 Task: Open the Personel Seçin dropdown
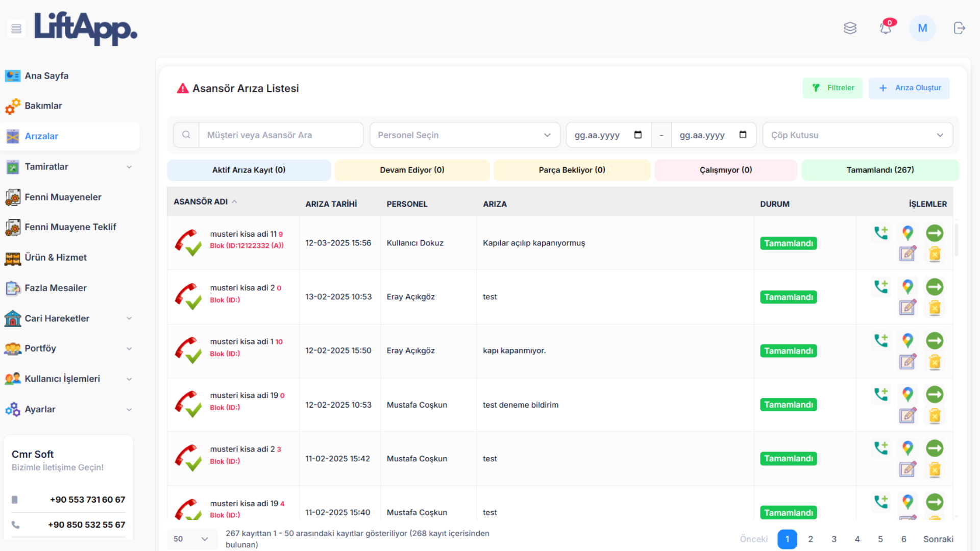click(464, 135)
